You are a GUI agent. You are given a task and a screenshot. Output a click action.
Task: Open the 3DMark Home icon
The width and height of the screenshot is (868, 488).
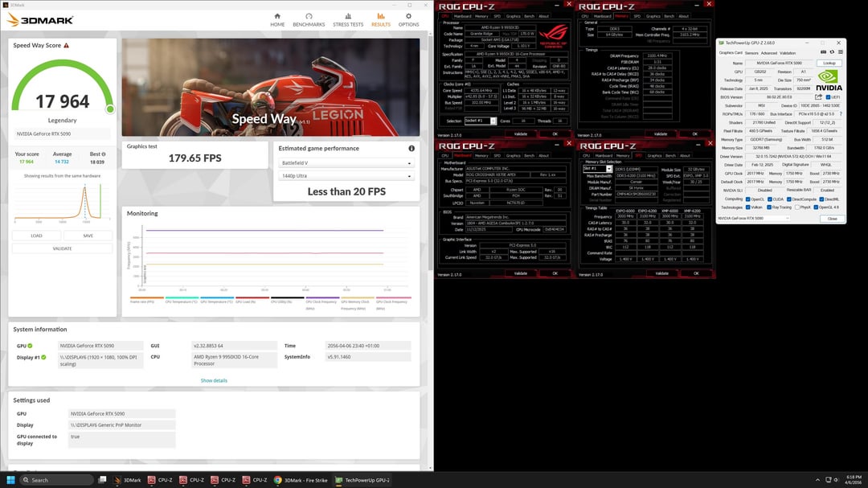pos(277,18)
